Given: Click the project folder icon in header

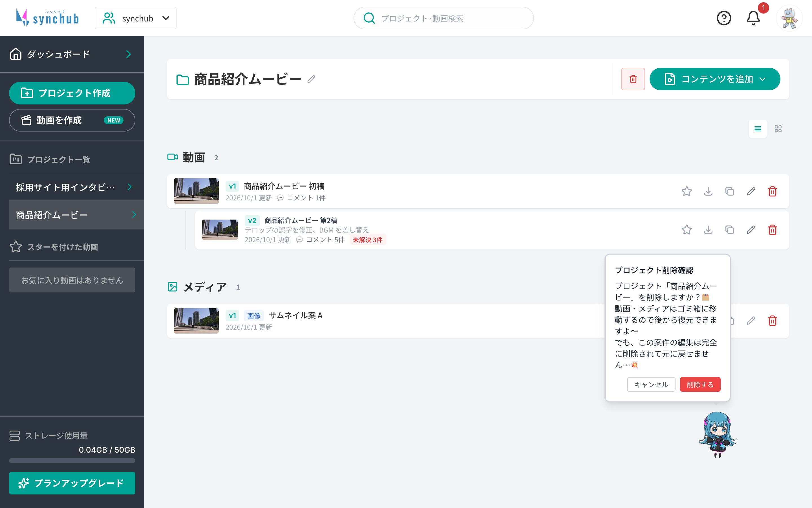Looking at the screenshot, I should (x=182, y=80).
